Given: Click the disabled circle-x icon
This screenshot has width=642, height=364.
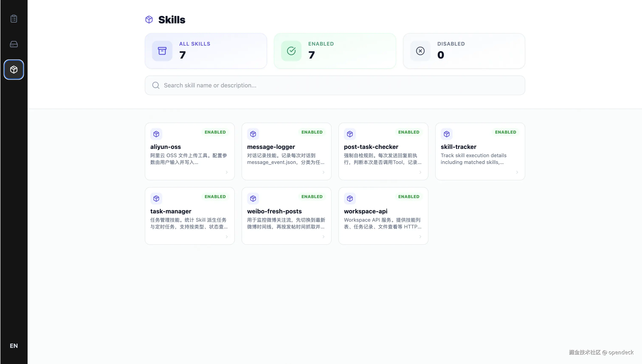Looking at the screenshot, I should pos(420,51).
